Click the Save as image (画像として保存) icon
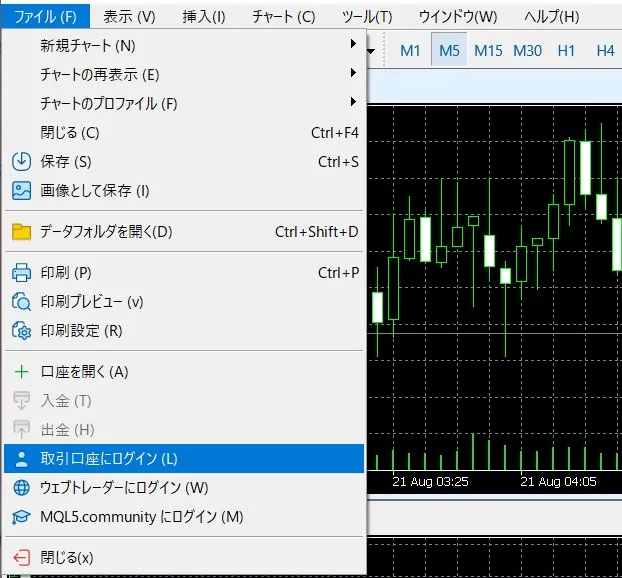Screen dimensions: 622x578 (x=21, y=191)
